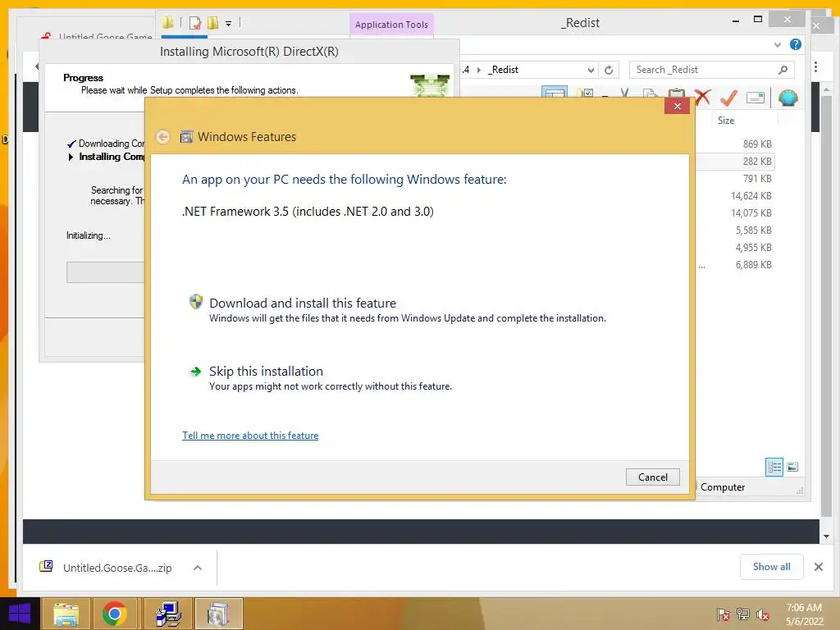Close the Chrome downloads bar
840x630 pixels.
click(x=819, y=567)
